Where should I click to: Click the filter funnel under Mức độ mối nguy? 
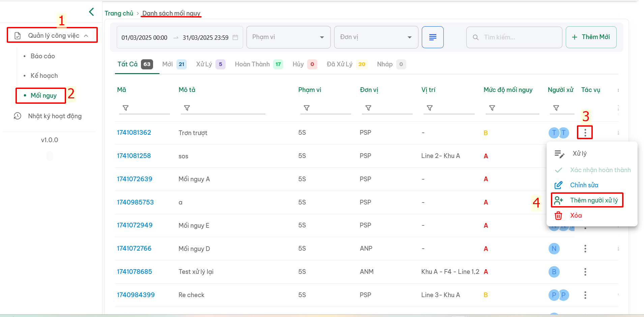click(x=492, y=108)
